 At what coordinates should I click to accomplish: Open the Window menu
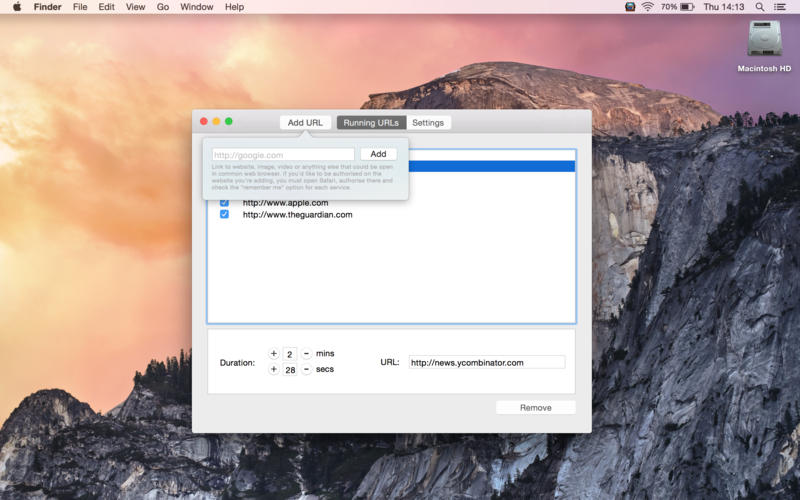click(x=197, y=7)
